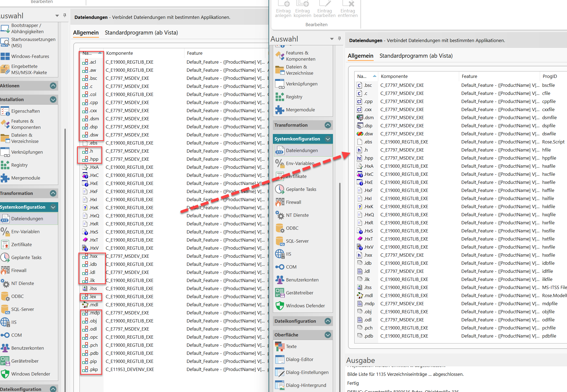
Task: Select Gerätetreiber icon in left window
Action: [x=5, y=361]
